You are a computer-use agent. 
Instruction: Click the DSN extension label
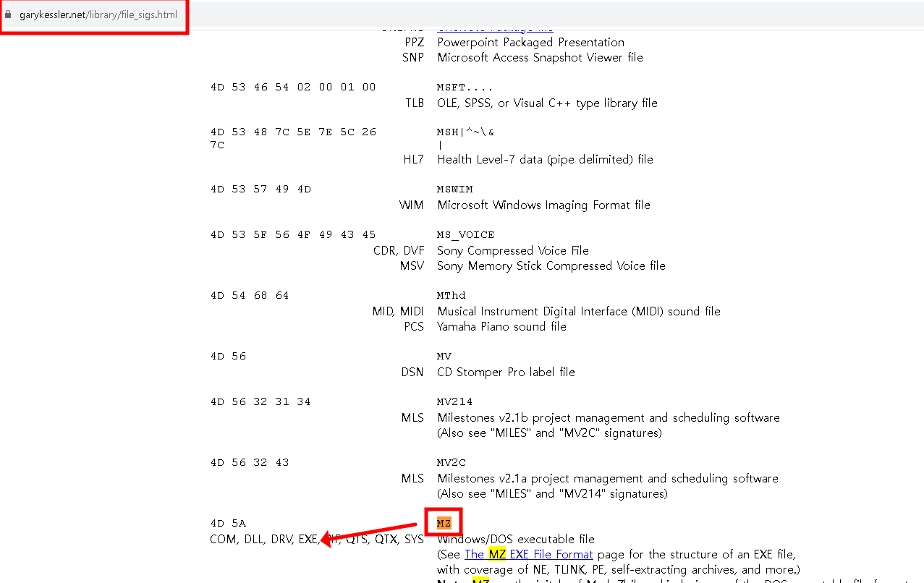(413, 372)
